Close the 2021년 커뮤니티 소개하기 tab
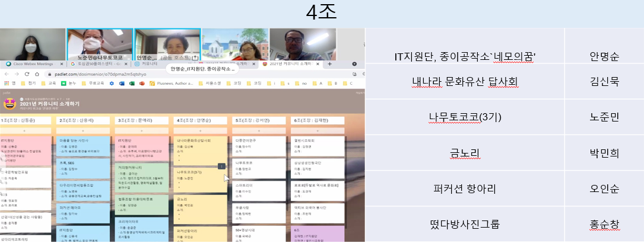 [318, 64]
